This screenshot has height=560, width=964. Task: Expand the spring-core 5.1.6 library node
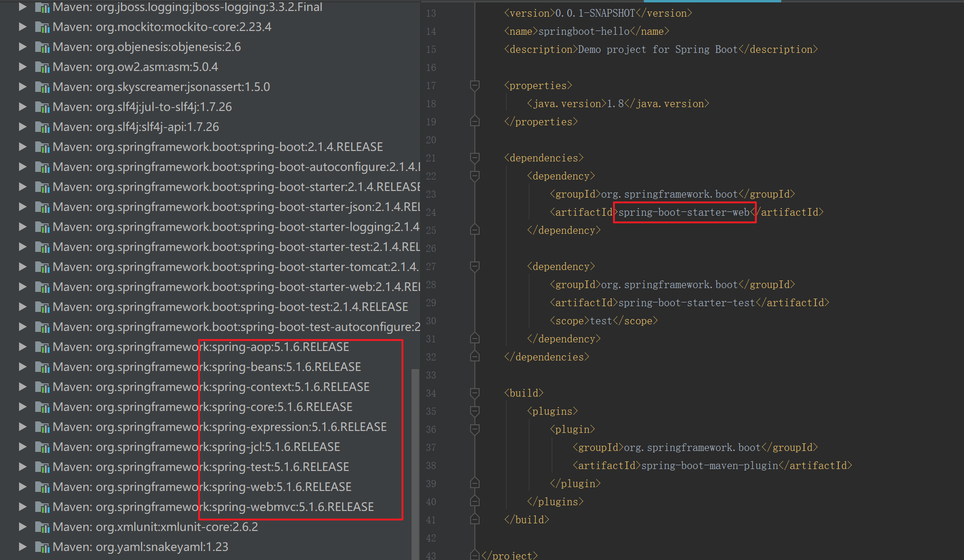point(22,407)
